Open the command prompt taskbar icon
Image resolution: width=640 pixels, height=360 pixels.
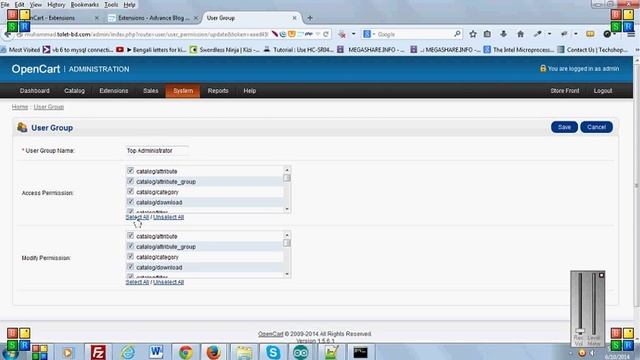(360, 352)
